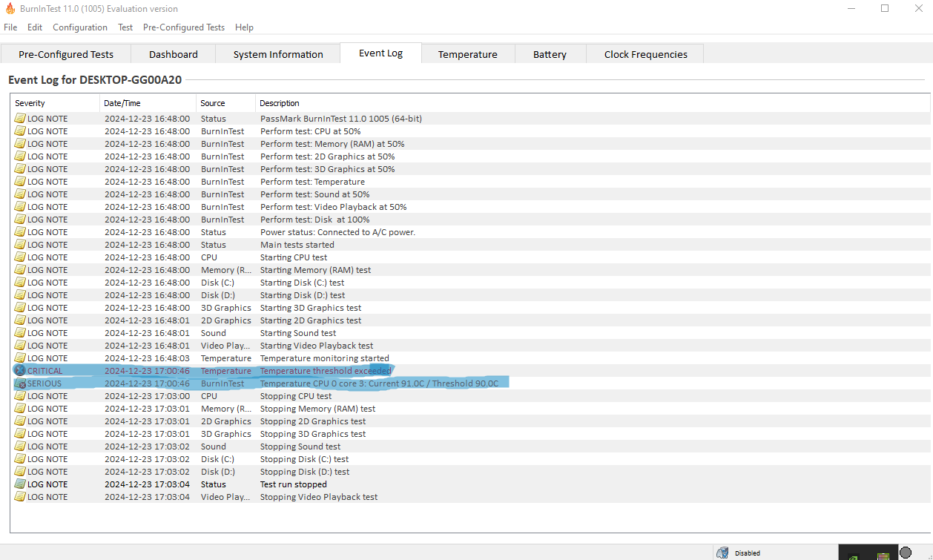Sort by the Date/Time column header
Viewport: 933px width, 560px height.
tap(148, 103)
